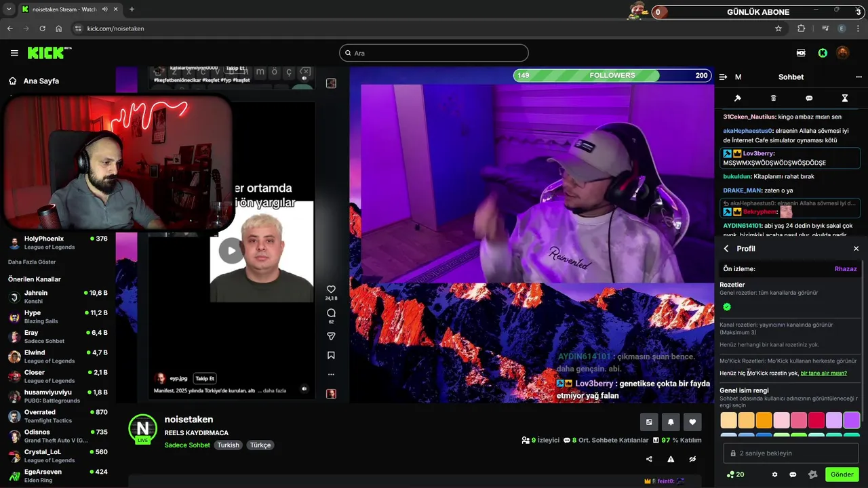868x488 pixels.
Task: Share the noisetaken stream
Action: (x=649, y=459)
